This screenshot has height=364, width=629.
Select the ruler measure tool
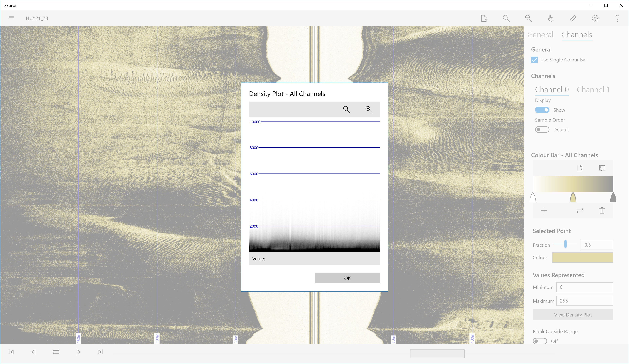(x=573, y=18)
